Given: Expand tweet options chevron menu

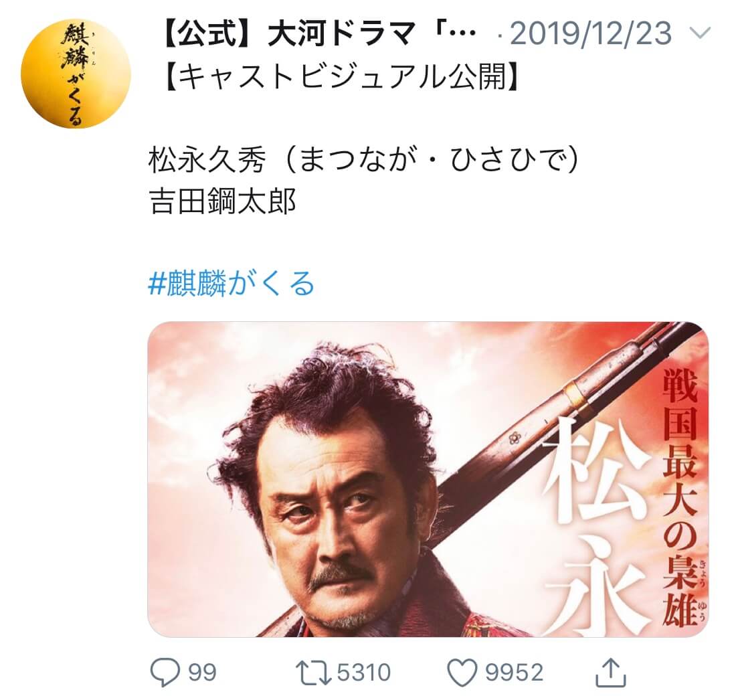Looking at the screenshot, I should 701,33.
